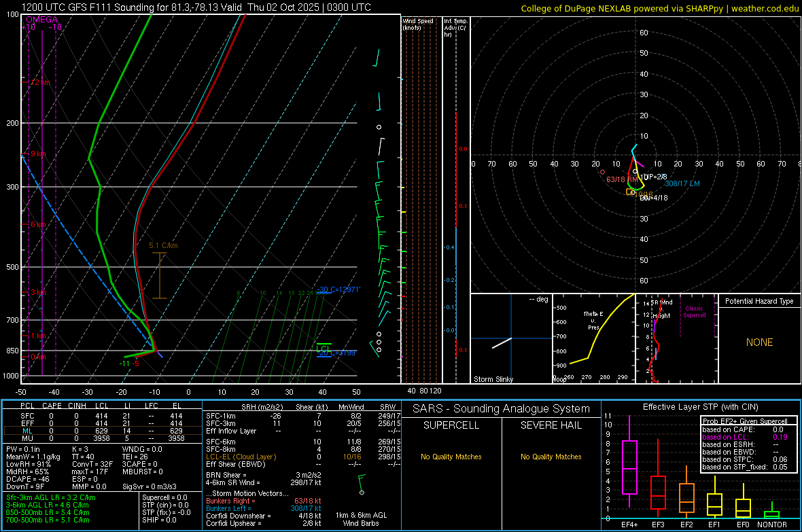Click the 'Corfidi Downshear =' line

click(264, 516)
